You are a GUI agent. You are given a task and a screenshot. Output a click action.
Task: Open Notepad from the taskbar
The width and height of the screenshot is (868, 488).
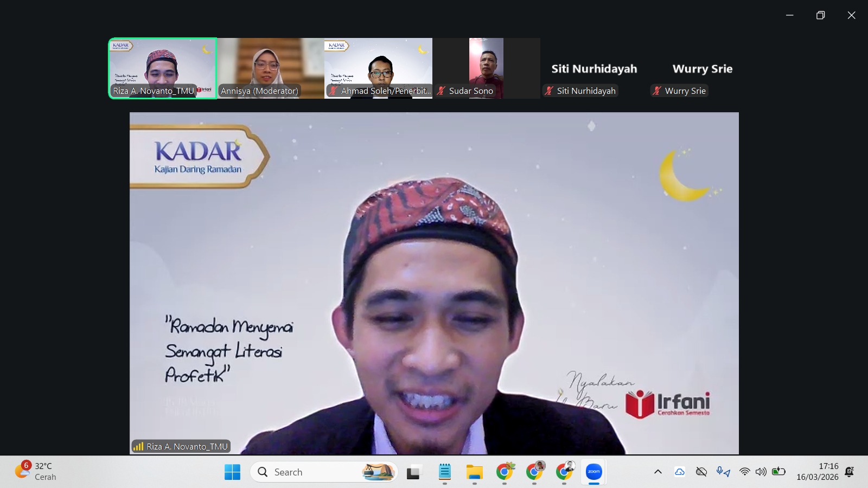pyautogui.click(x=445, y=472)
